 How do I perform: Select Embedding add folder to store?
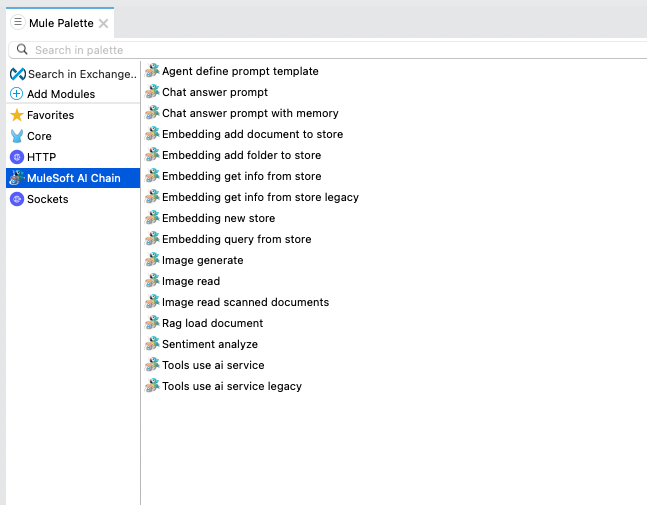pyautogui.click(x=241, y=155)
